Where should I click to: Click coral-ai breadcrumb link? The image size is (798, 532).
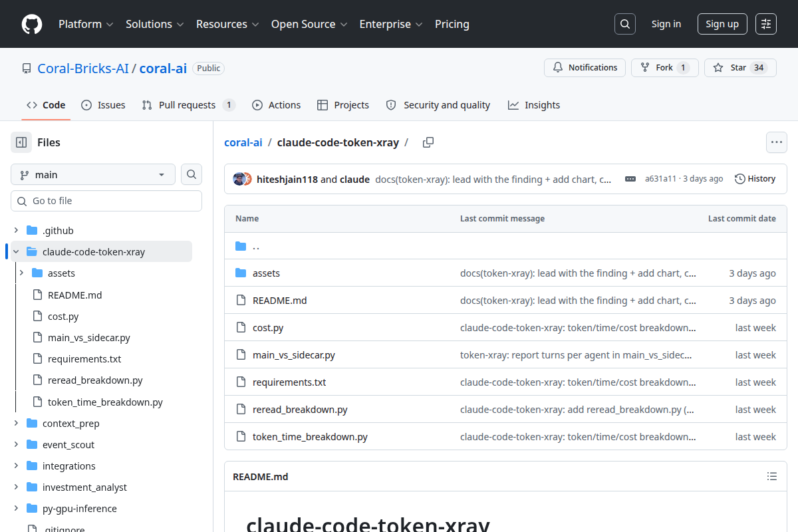243,142
